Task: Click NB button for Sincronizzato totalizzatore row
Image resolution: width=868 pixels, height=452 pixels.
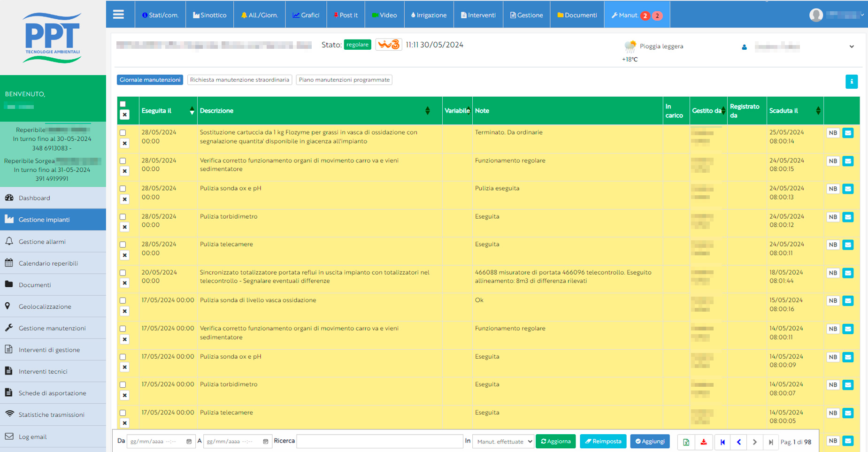Action: click(833, 273)
